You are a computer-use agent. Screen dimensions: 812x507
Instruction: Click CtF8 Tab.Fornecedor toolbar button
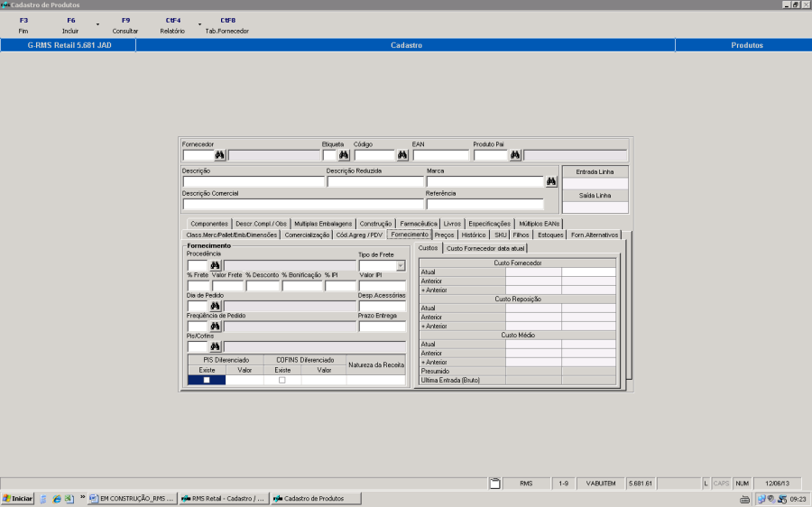pyautogui.click(x=227, y=25)
